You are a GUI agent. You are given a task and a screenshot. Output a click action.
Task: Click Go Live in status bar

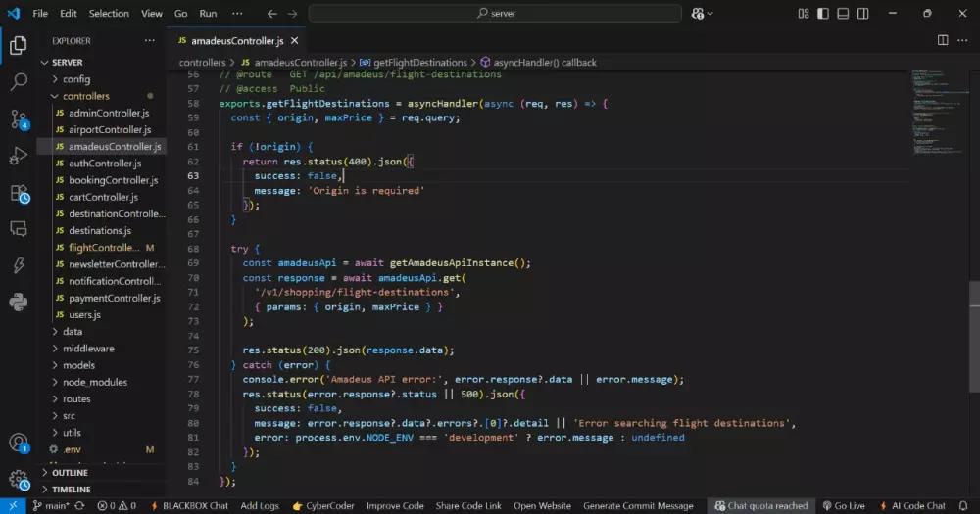tap(844, 506)
